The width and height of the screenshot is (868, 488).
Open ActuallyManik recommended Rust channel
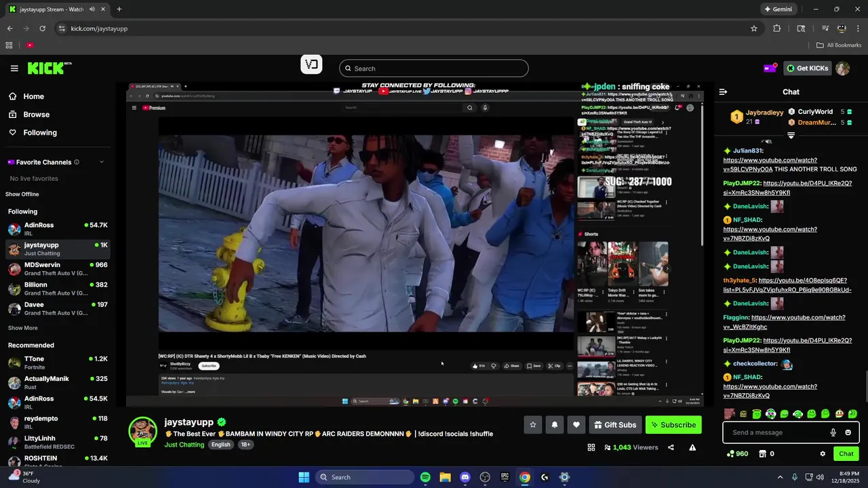click(58, 382)
